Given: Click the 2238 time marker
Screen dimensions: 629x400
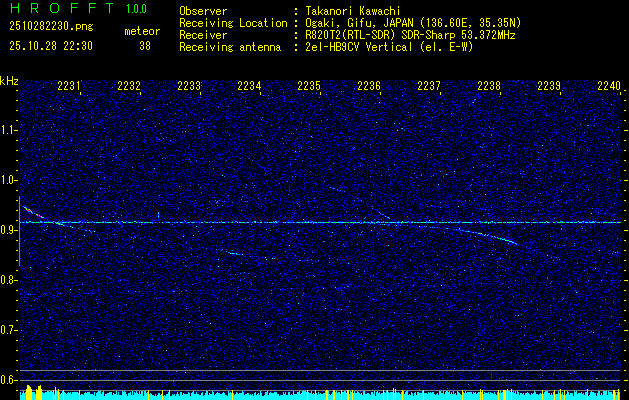Looking at the screenshot, I should 489,86.
